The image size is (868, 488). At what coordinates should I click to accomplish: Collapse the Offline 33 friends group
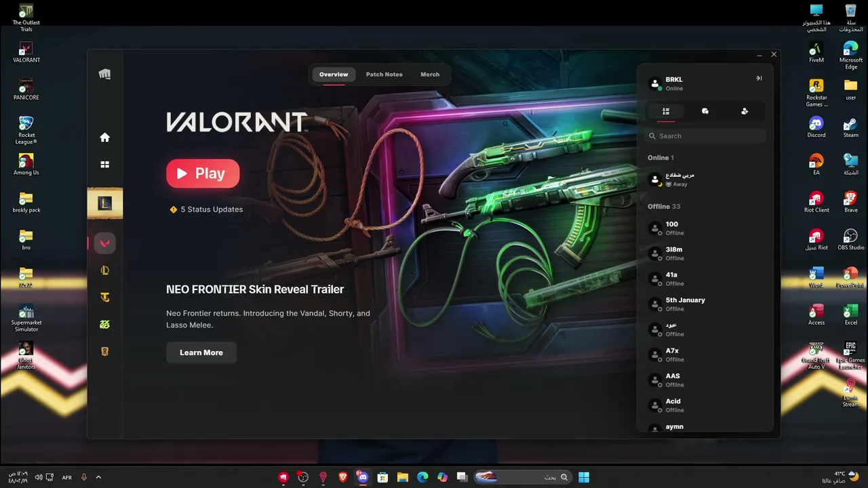pos(664,207)
